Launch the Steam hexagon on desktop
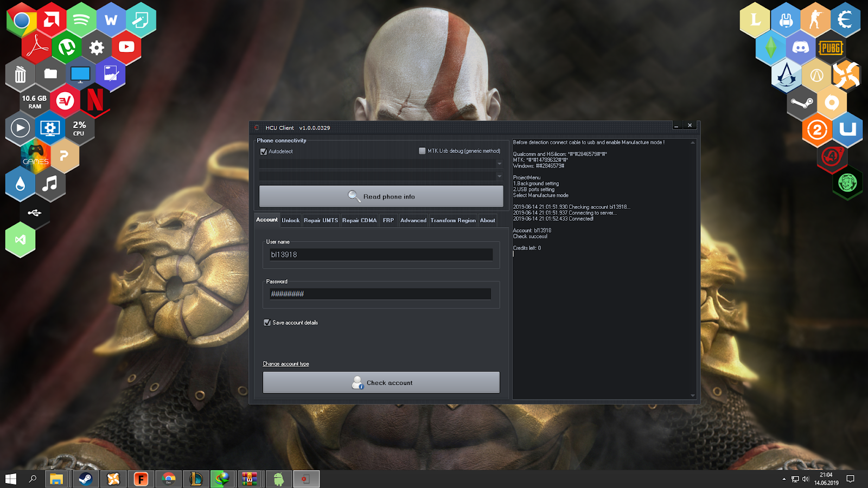868x488 pixels. coord(802,102)
